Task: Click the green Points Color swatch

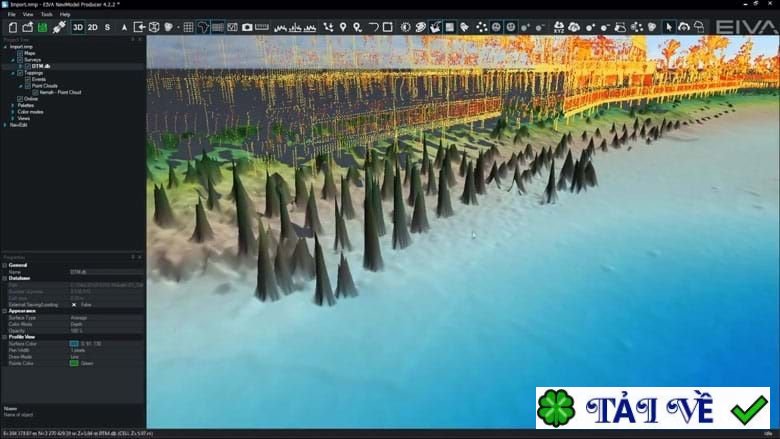Action: click(74, 363)
